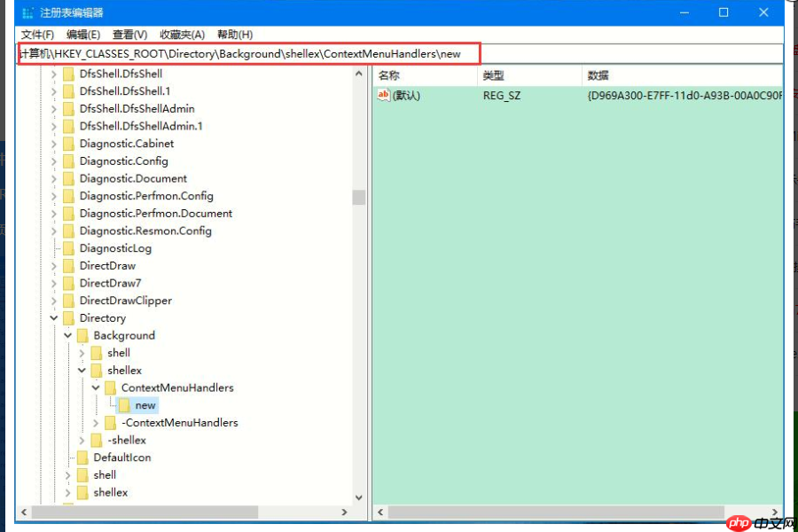Click the new key folder icon
The height and width of the screenshot is (532, 798).
coord(124,405)
